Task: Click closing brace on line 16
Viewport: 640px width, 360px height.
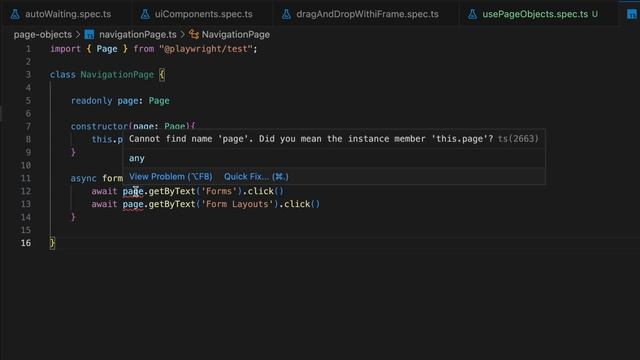Action: 52,243
